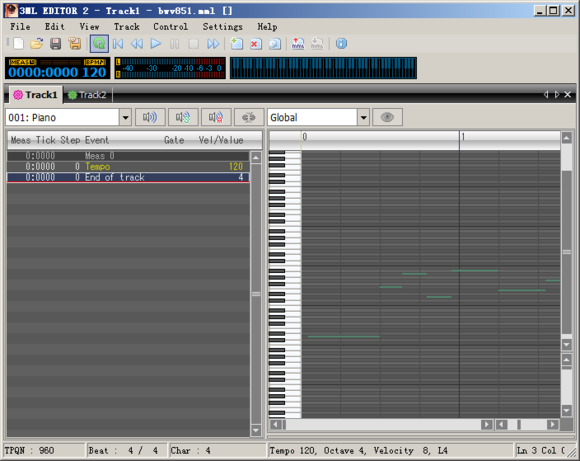580x461 pixels.
Task: Click the import MML icon with red arrow
Action: [x=298, y=44]
